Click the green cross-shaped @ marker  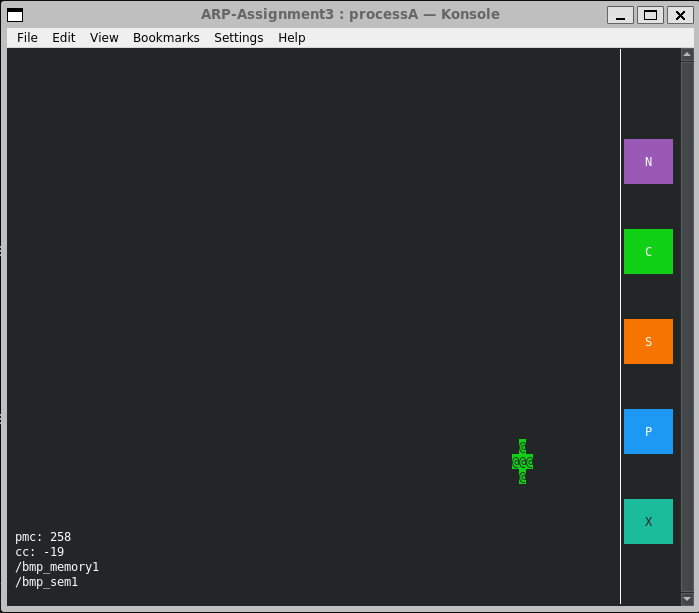pos(522,462)
